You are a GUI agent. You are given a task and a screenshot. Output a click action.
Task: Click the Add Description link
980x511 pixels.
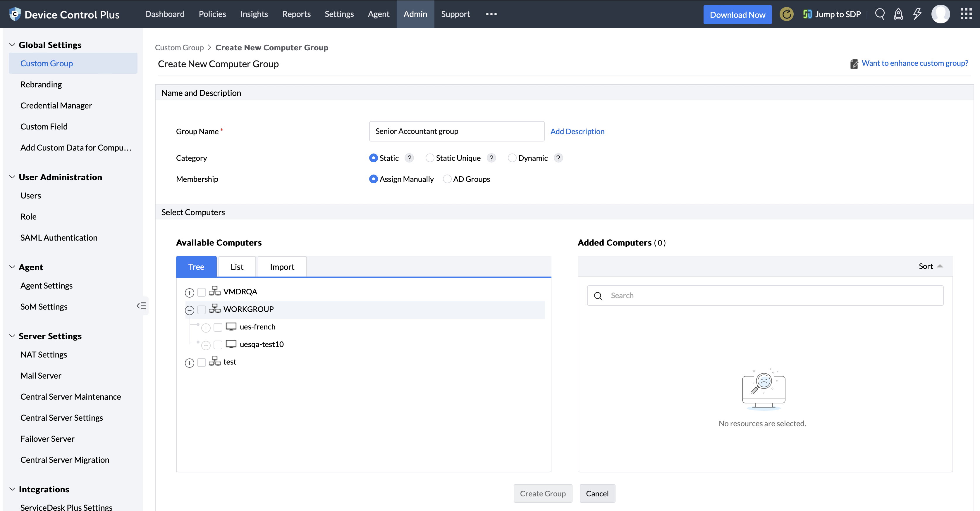click(577, 131)
